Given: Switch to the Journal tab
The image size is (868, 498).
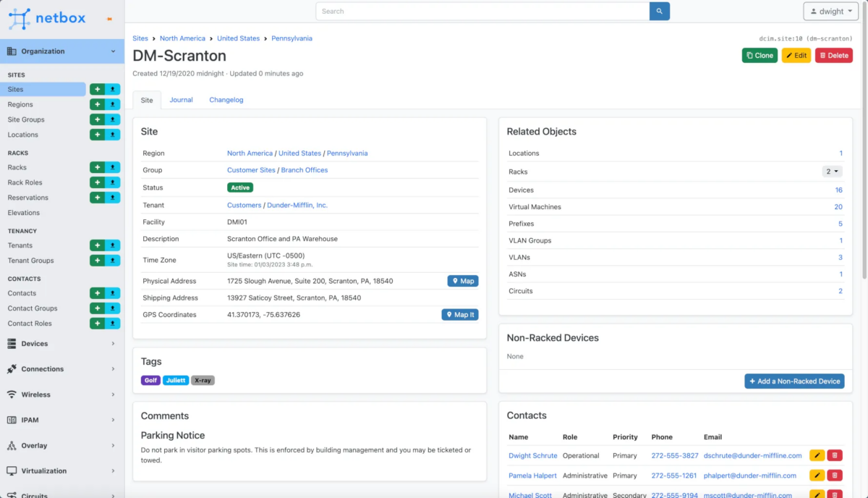Looking at the screenshot, I should coord(181,99).
